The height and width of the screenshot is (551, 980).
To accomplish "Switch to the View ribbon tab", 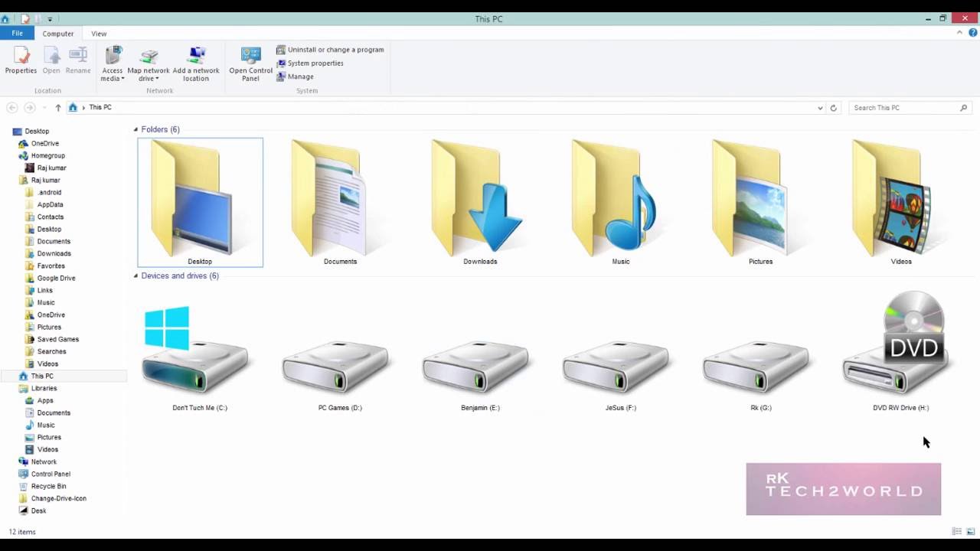I will tap(99, 33).
